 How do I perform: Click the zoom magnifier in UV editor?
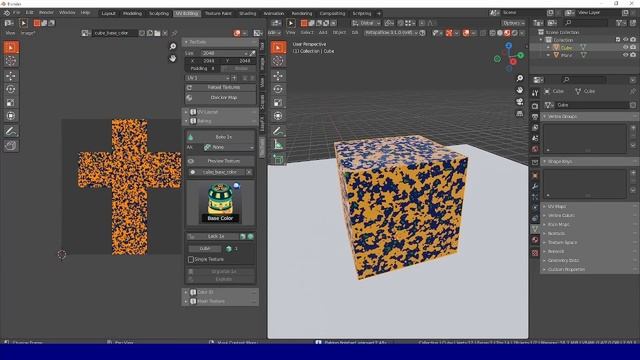pos(173,47)
